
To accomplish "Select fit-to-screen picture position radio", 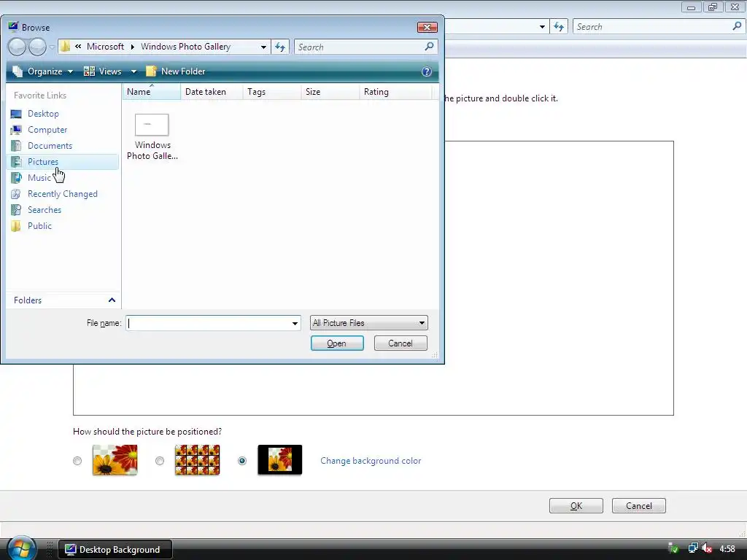I will (77, 461).
